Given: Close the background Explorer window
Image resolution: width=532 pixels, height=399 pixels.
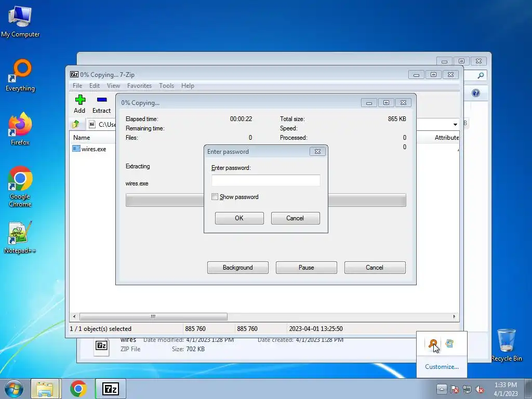Looking at the screenshot, I should tap(478, 61).
